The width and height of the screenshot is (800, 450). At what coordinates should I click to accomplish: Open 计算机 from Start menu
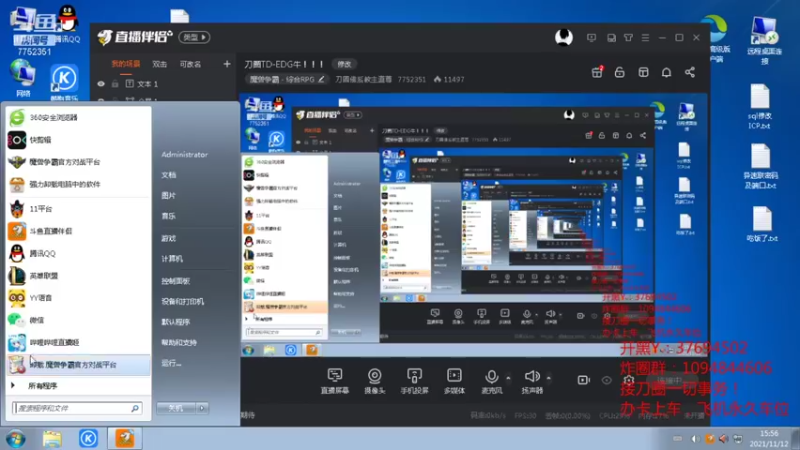(172, 259)
